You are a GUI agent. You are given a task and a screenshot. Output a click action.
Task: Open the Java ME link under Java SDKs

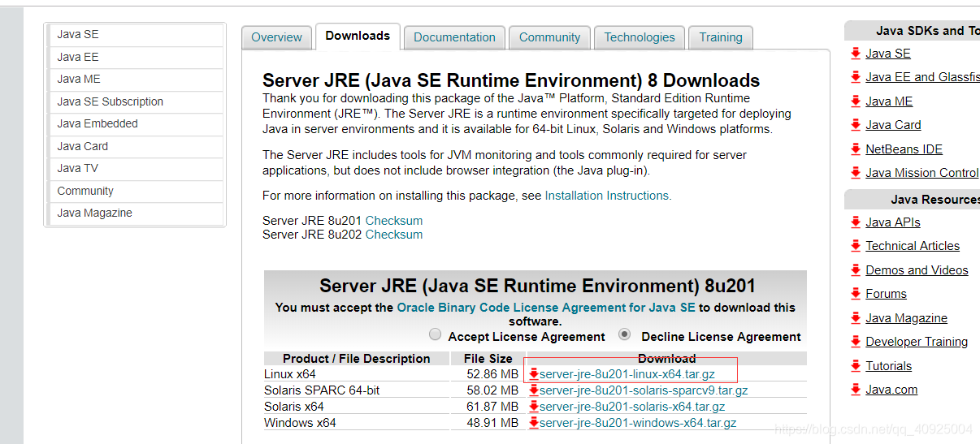point(889,101)
